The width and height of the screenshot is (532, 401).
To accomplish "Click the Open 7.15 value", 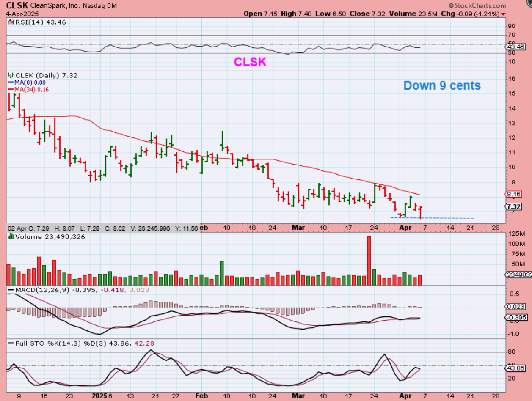I will point(261,14).
